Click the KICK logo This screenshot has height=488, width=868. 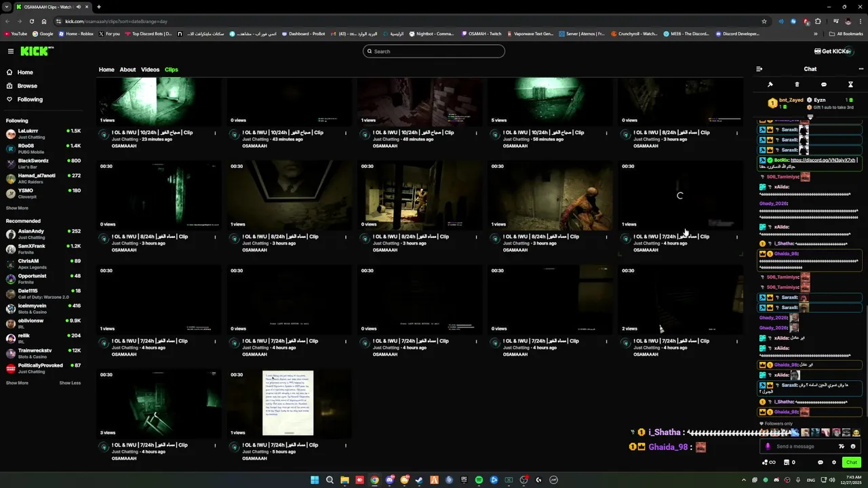(x=36, y=52)
